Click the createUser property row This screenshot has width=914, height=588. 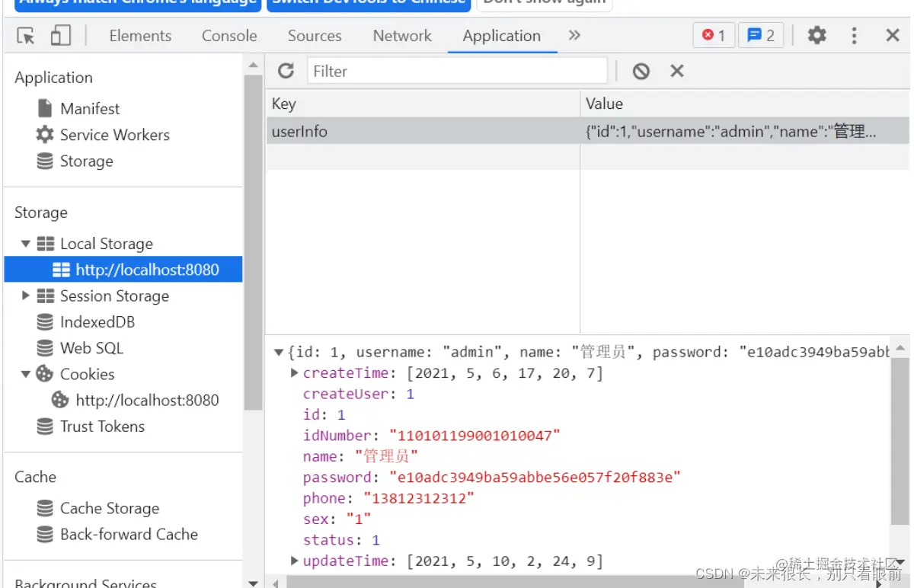coord(358,394)
